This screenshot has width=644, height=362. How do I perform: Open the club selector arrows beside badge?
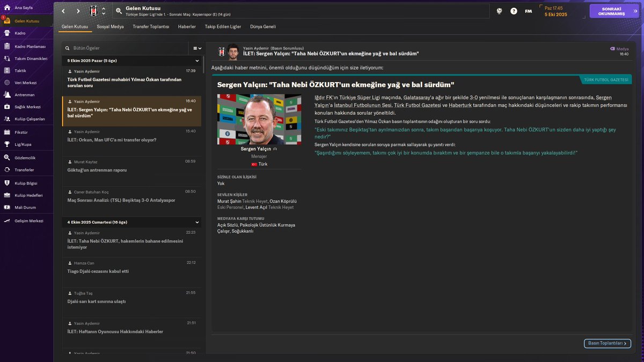(104, 11)
